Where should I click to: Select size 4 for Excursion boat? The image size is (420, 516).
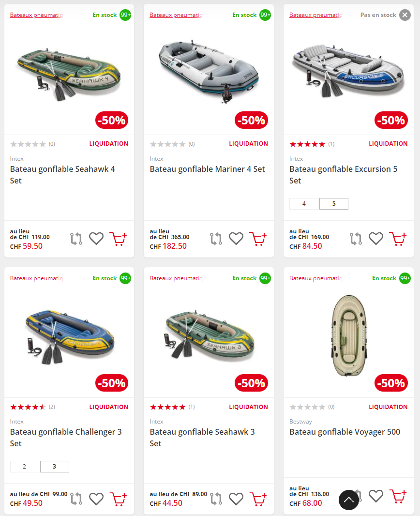[x=304, y=204]
